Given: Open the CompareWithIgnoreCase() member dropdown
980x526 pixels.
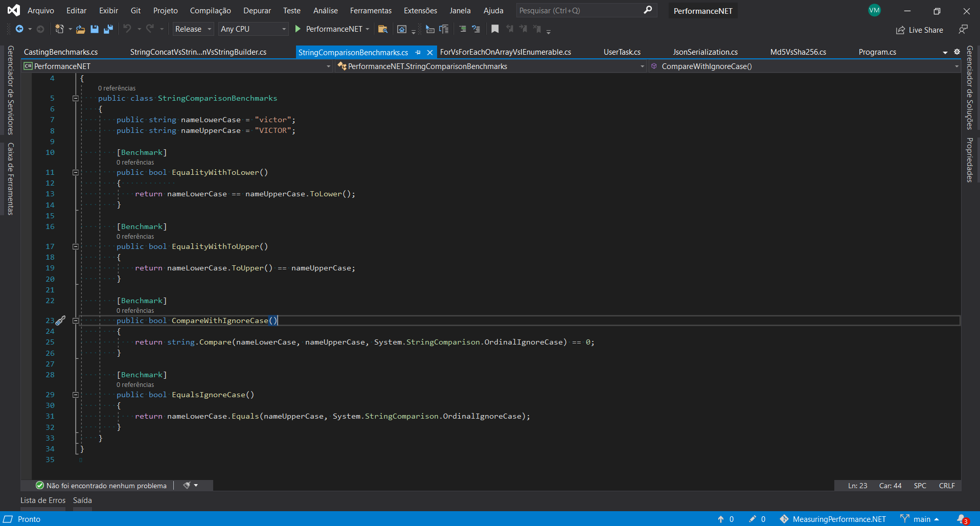Looking at the screenshot, I should tap(805, 66).
